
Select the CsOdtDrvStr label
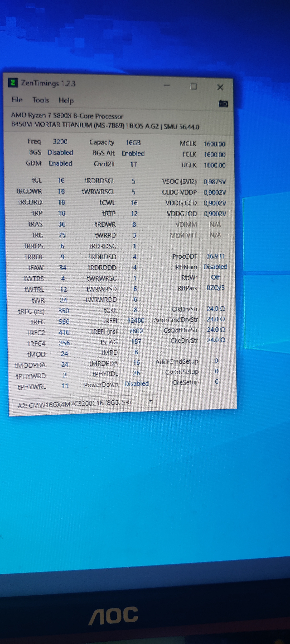pyautogui.click(x=181, y=330)
